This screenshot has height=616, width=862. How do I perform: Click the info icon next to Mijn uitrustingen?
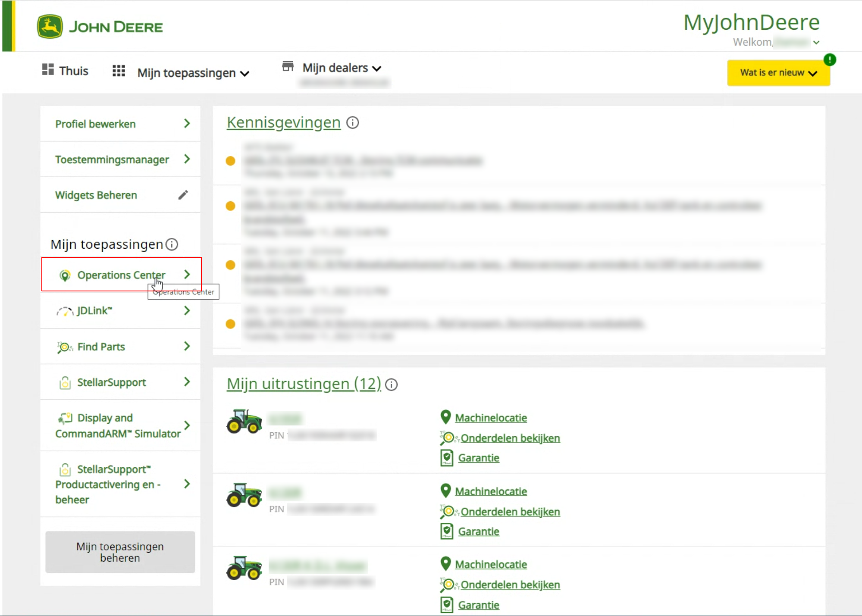coord(391,385)
